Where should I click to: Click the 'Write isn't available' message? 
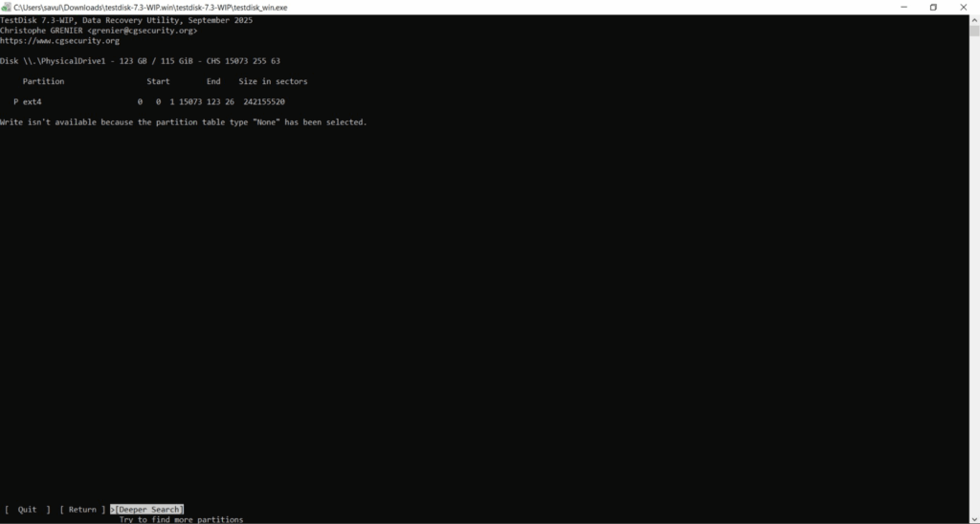[184, 122]
